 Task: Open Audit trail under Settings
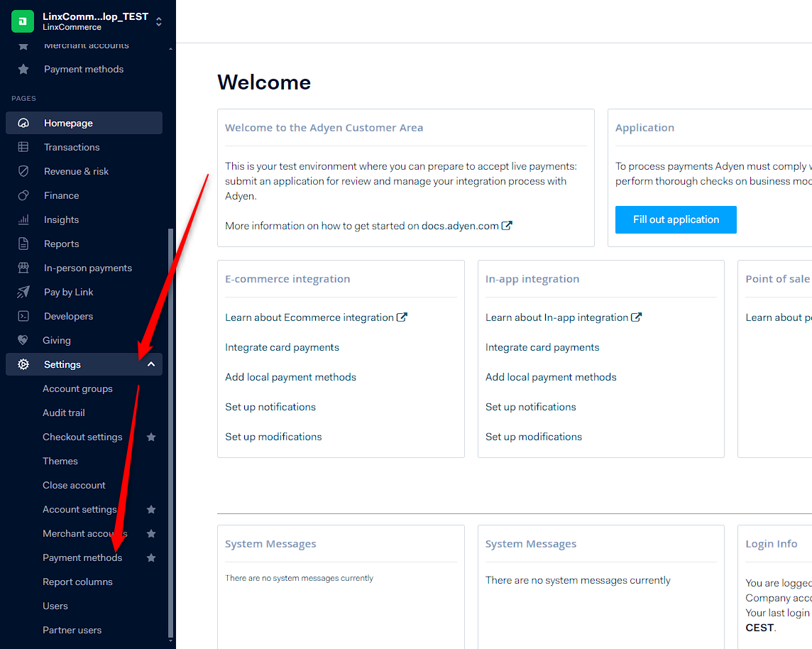(x=63, y=413)
